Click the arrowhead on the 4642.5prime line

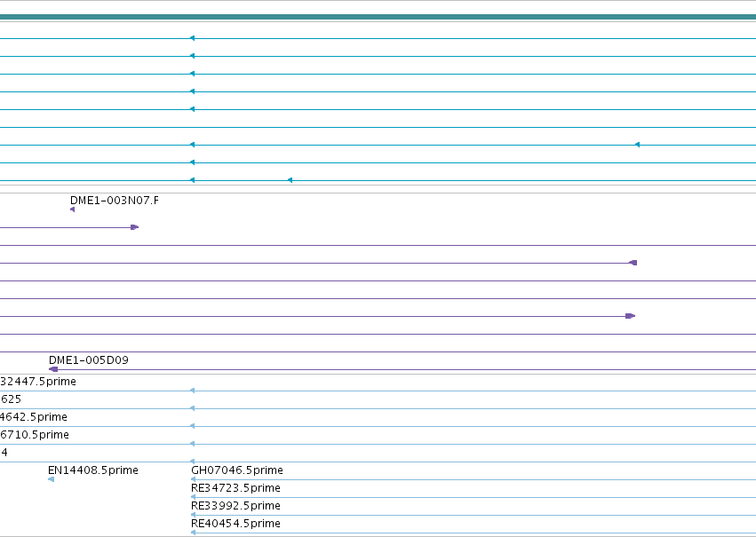click(x=193, y=426)
